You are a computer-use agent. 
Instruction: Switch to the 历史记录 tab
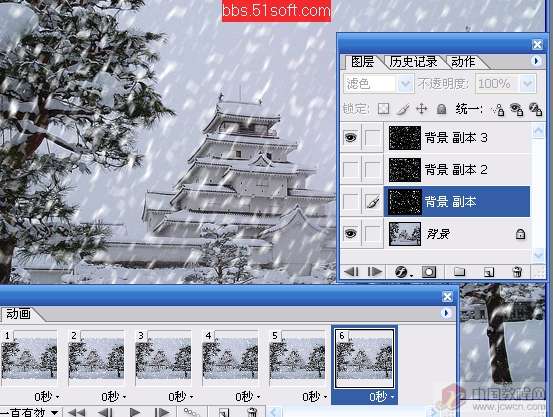pyautogui.click(x=413, y=62)
